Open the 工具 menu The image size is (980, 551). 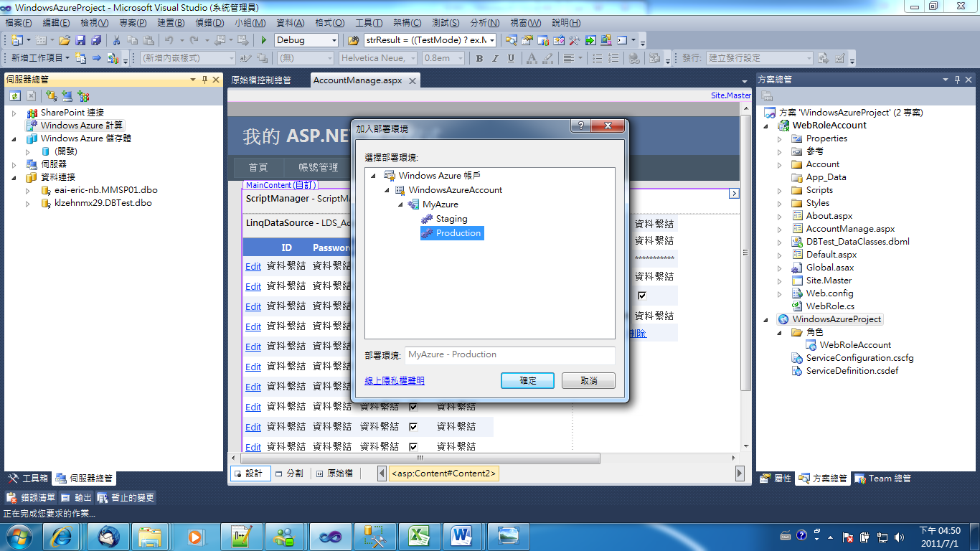click(369, 23)
